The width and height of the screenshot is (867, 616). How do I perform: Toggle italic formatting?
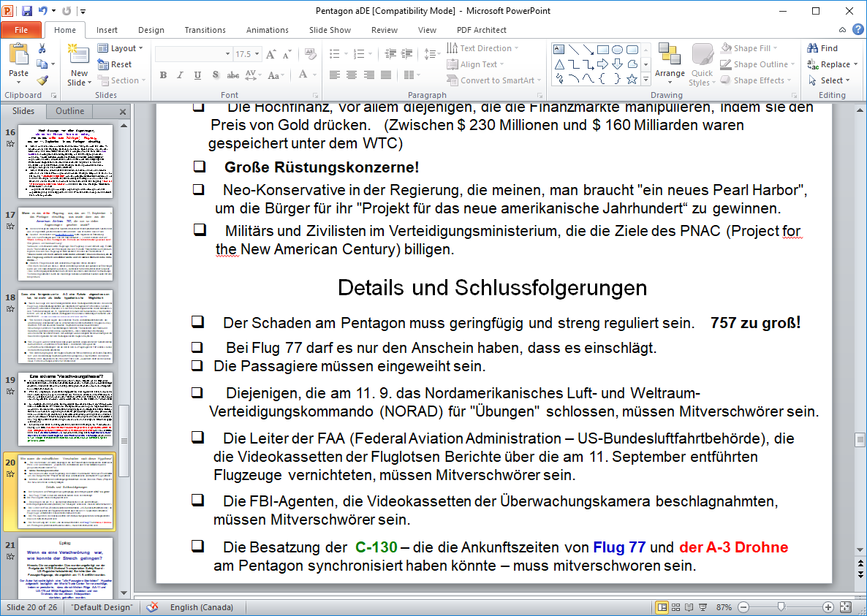pyautogui.click(x=181, y=75)
